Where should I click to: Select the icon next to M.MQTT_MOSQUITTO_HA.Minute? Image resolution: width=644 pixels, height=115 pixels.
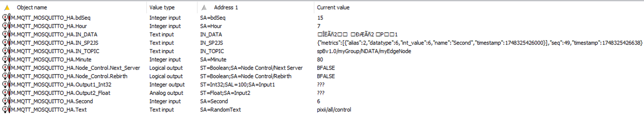tap(6, 59)
